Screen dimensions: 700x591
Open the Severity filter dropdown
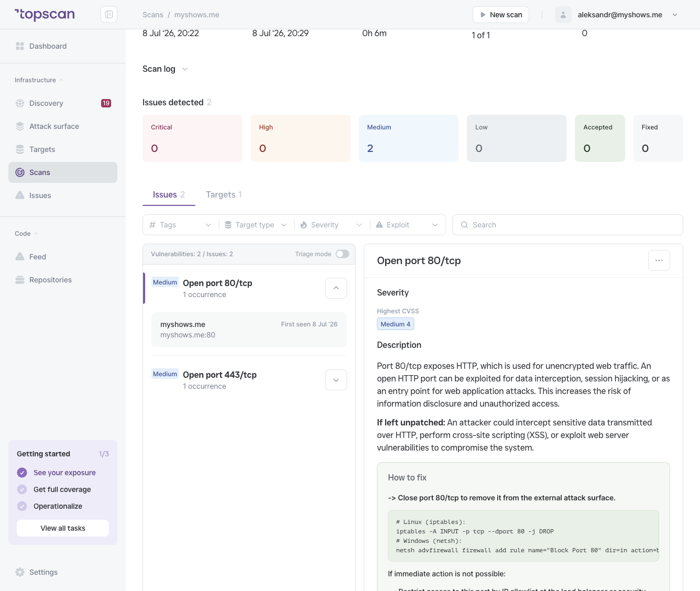coord(331,225)
